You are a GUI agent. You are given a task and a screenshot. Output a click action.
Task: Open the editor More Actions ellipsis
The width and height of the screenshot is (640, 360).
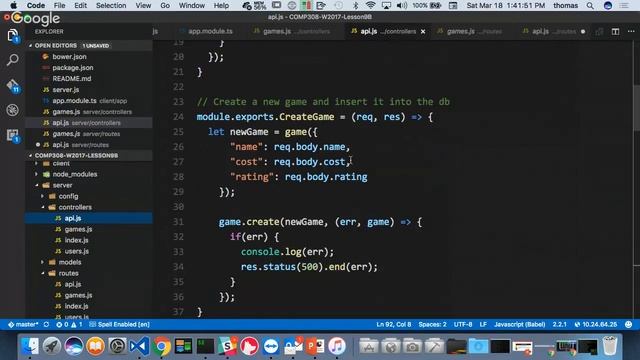631,31
